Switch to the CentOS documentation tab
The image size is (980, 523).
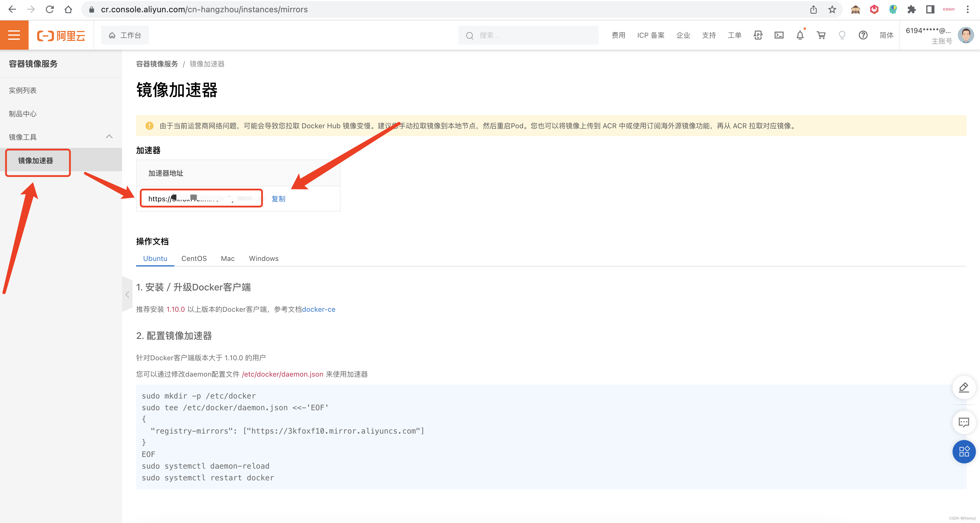[x=194, y=259]
